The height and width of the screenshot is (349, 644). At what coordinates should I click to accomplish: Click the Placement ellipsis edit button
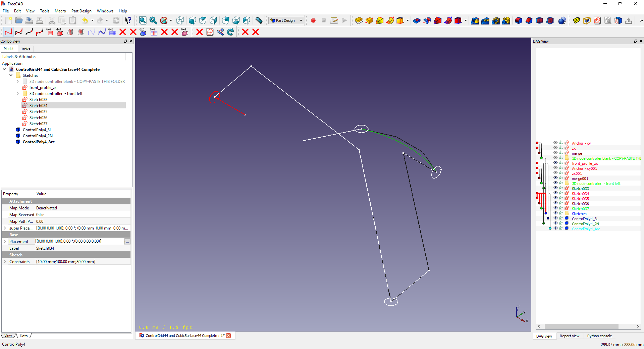click(127, 242)
